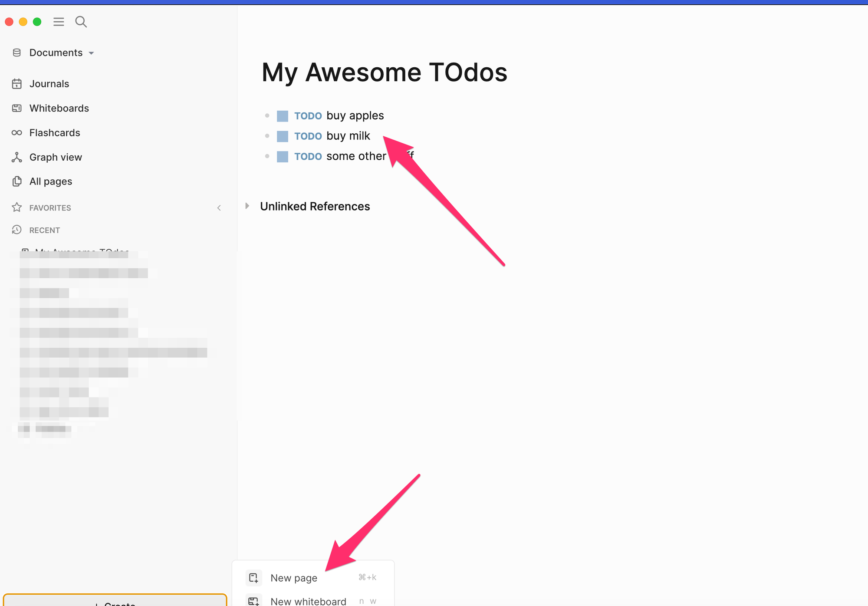Check the 'some other' TODO checkbox
The height and width of the screenshot is (606, 868).
pyautogui.click(x=283, y=157)
